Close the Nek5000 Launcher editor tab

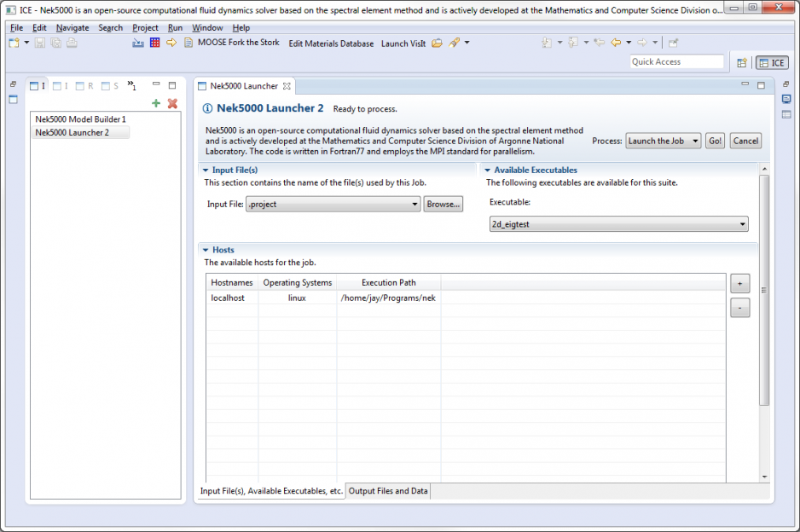point(287,86)
